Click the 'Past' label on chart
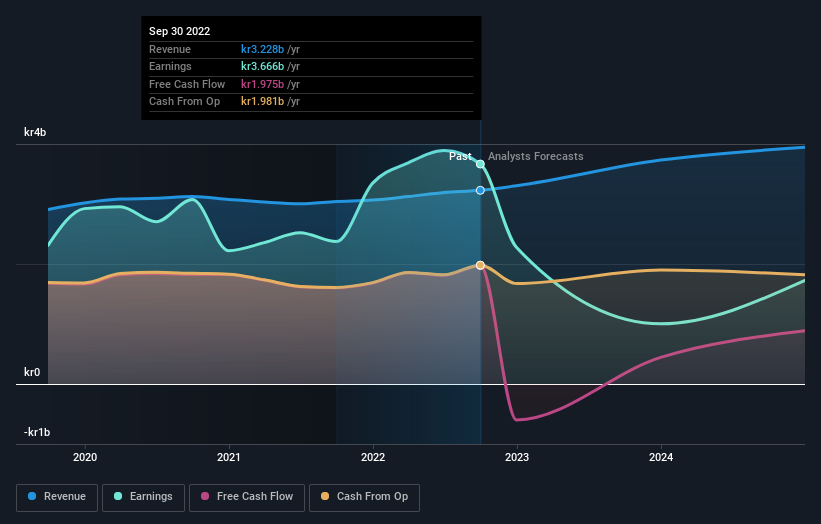This screenshot has width=821, height=524. pos(460,157)
